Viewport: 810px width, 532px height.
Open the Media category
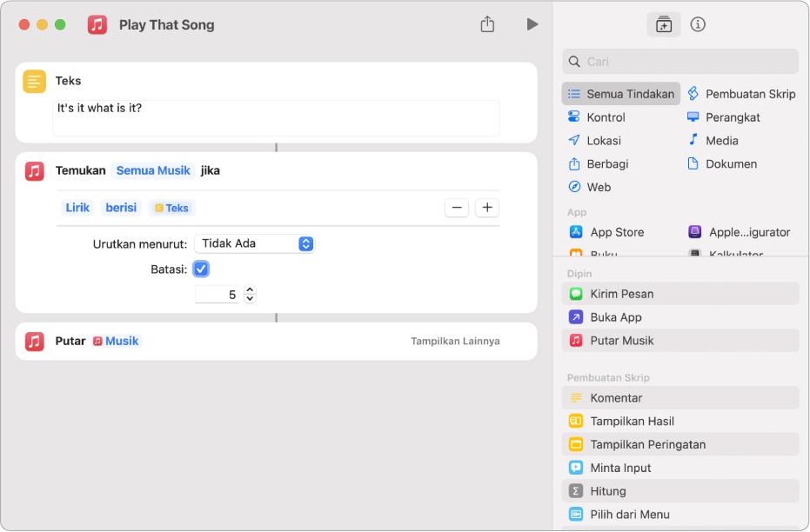713,140
